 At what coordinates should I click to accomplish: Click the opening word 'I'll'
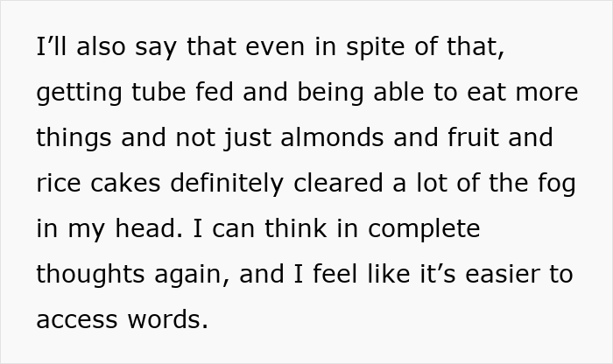pos(51,46)
